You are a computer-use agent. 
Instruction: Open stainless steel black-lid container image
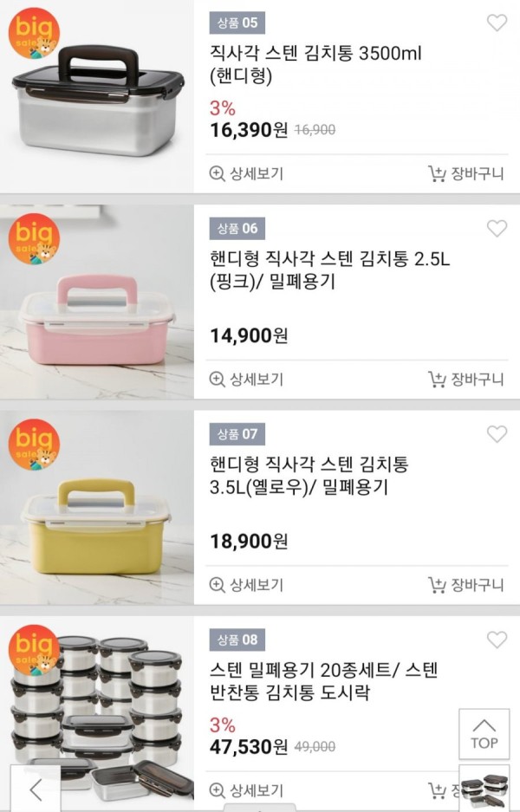(97, 97)
